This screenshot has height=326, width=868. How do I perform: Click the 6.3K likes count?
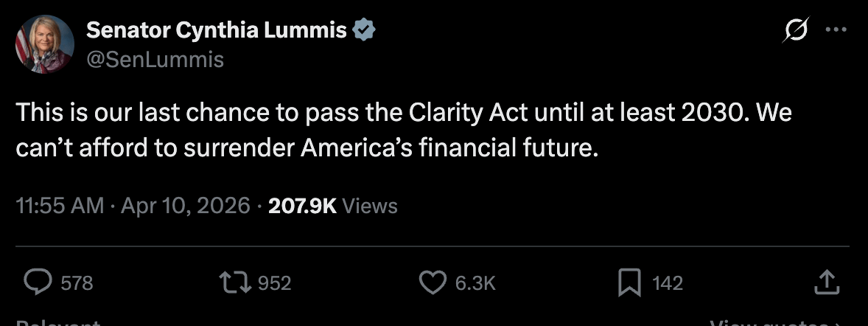(x=475, y=282)
